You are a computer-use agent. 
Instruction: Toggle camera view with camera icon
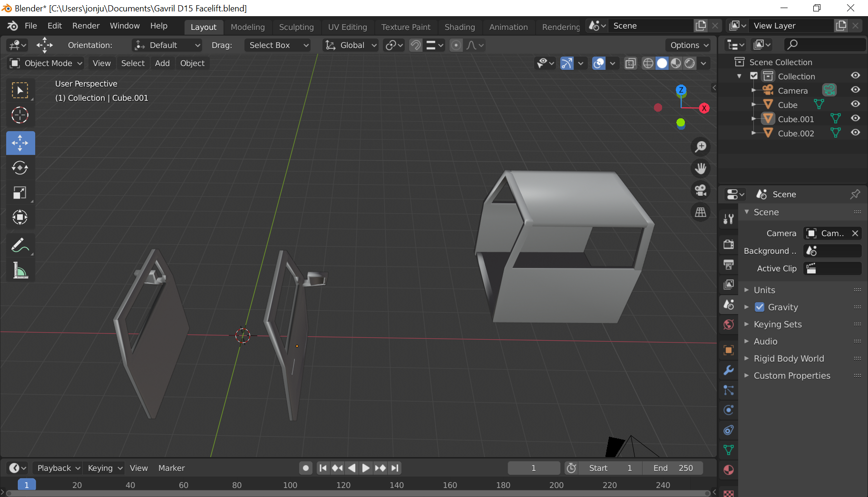pos(701,190)
